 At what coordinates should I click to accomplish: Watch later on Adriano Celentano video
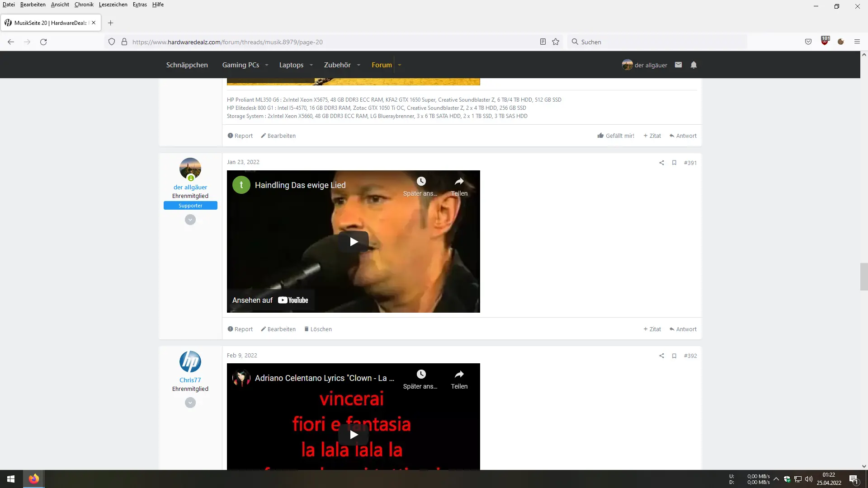tap(421, 379)
